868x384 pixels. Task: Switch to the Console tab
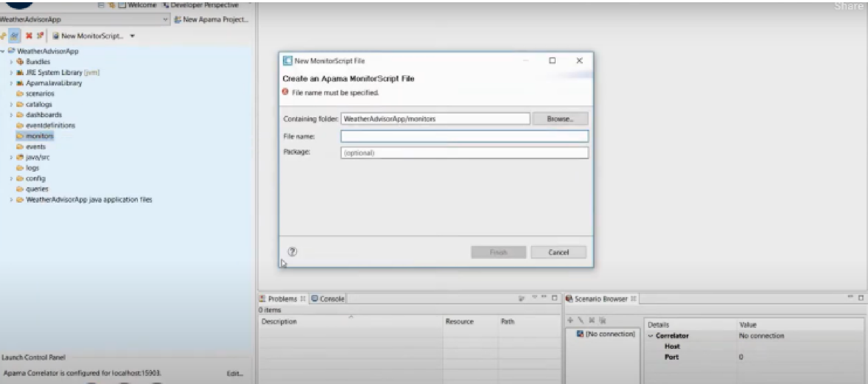point(328,299)
